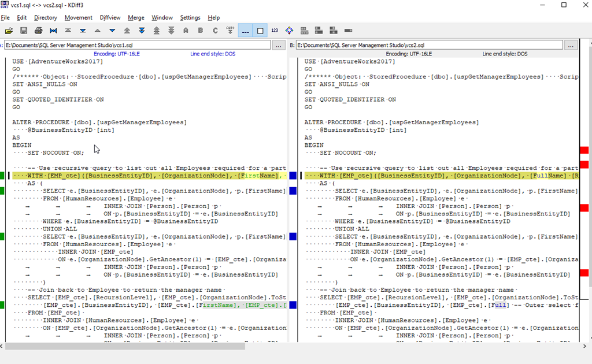This screenshot has width=592, height=364.
Task: Print the current diff
Action: [x=38, y=30]
